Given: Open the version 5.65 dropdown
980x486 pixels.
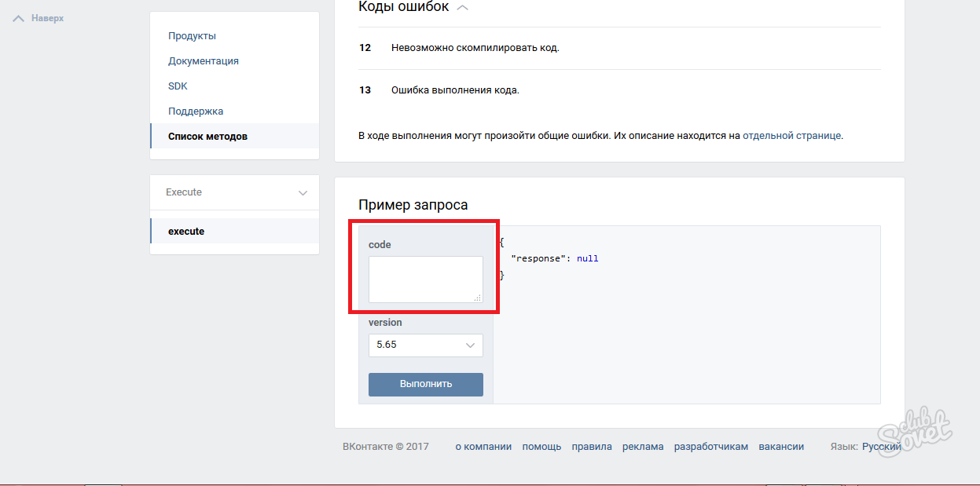Looking at the screenshot, I should click(x=425, y=345).
